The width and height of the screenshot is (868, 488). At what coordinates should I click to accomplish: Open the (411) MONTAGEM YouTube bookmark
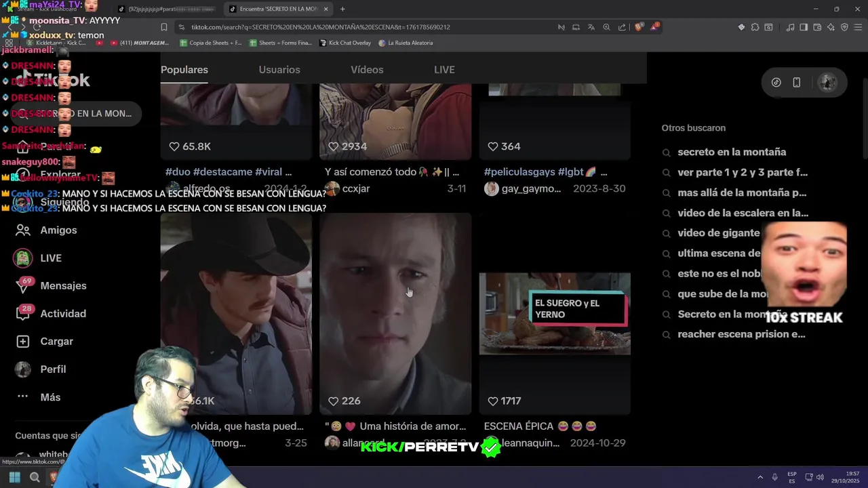pyautogui.click(x=138, y=43)
